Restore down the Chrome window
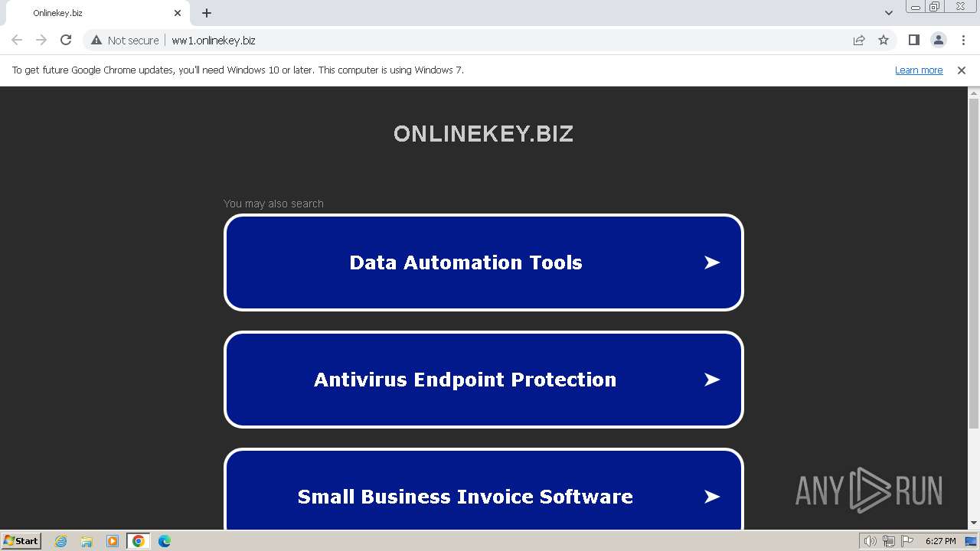The width and height of the screenshot is (980, 551). pos(935,7)
